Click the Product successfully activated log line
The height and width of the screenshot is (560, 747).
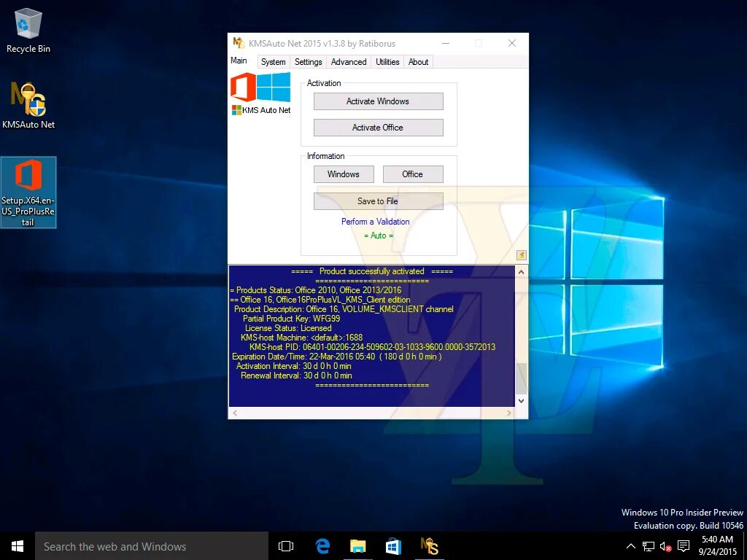[x=372, y=271]
